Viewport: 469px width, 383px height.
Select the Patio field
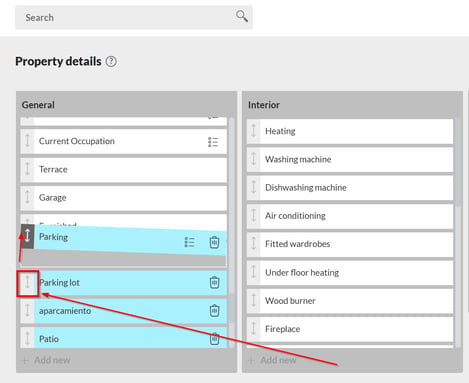point(124,338)
